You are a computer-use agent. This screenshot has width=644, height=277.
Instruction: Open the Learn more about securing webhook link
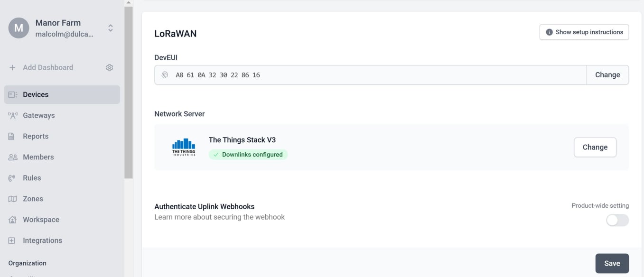pos(219,217)
